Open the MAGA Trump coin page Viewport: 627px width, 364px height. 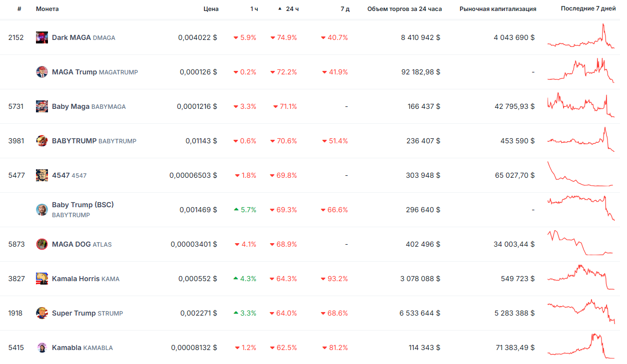tap(74, 72)
